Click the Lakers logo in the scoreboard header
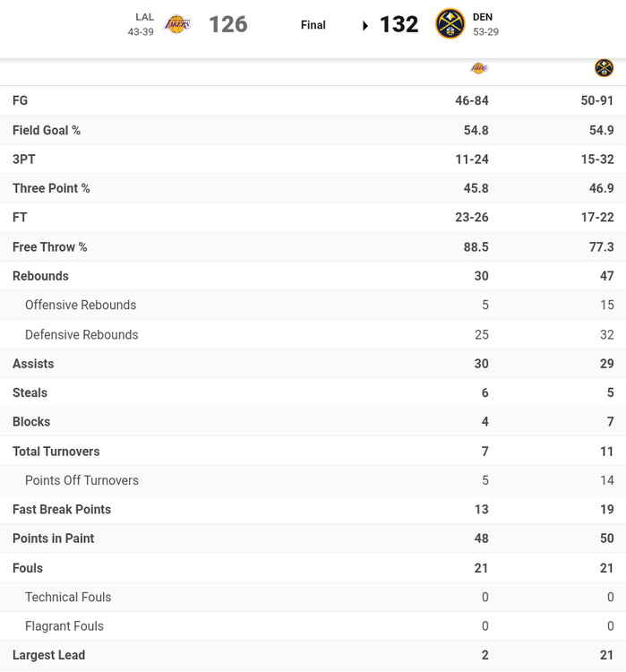Image resolution: width=626 pixels, height=672 pixels. pyautogui.click(x=178, y=24)
